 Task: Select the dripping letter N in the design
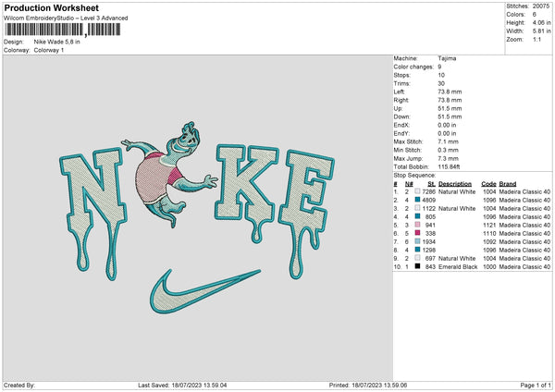pos(93,213)
